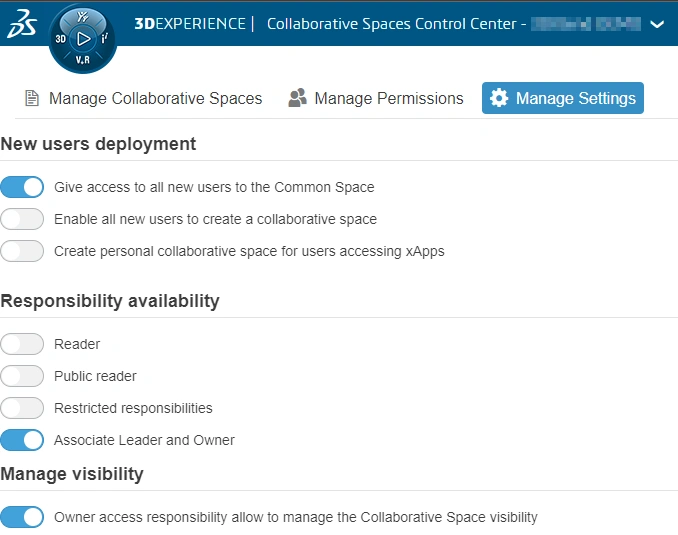Select the 3D quadrant of the compass
This screenshot has width=678, height=535.
click(x=61, y=39)
